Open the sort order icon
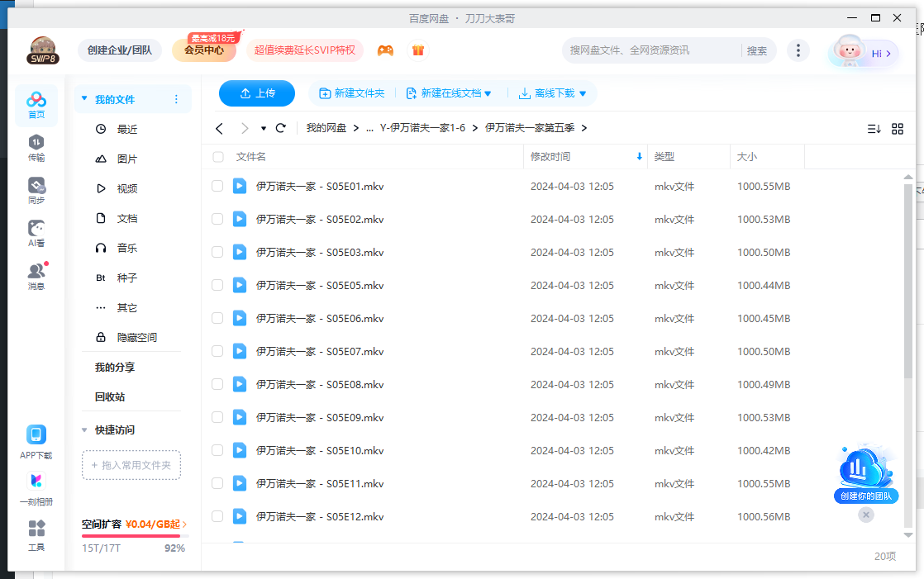Viewport: 924px width, 579px height. pyautogui.click(x=874, y=129)
